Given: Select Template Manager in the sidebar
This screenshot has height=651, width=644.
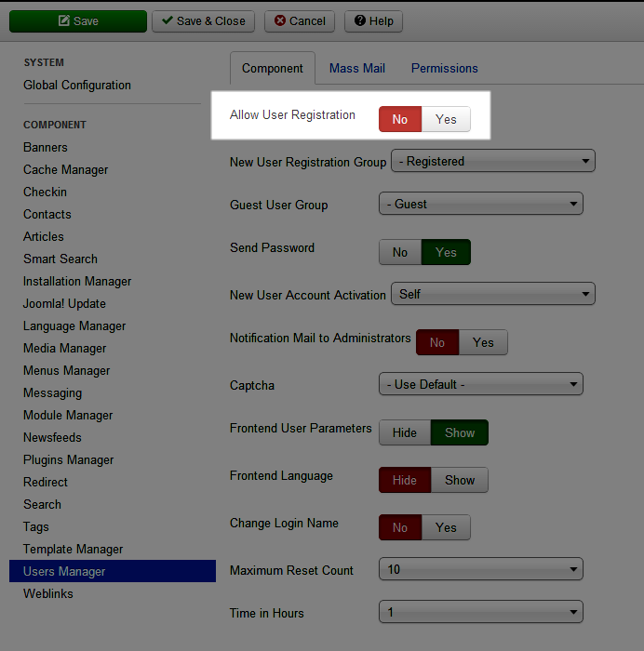Looking at the screenshot, I should coord(74,549).
